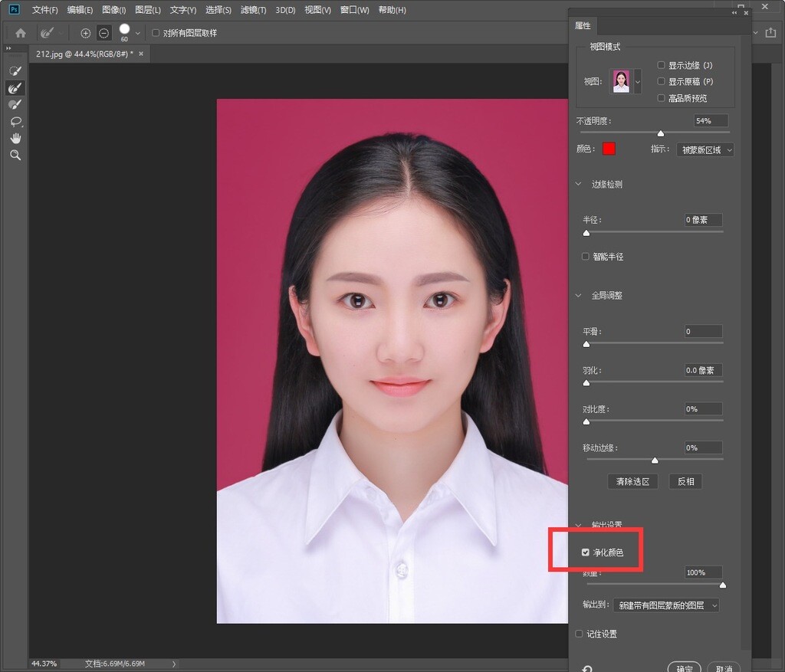
Task: Open the 滤镜(T) menu
Action: tap(253, 10)
